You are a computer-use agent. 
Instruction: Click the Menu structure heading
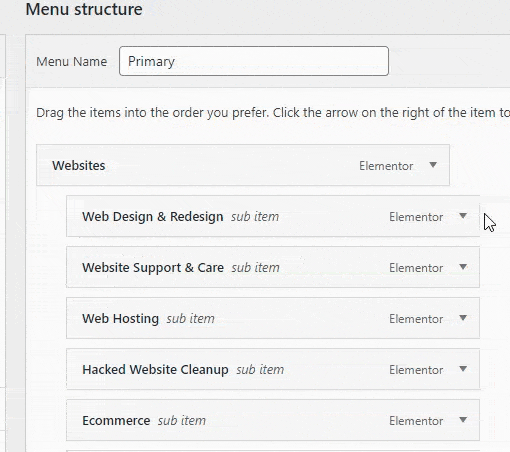[x=84, y=9]
